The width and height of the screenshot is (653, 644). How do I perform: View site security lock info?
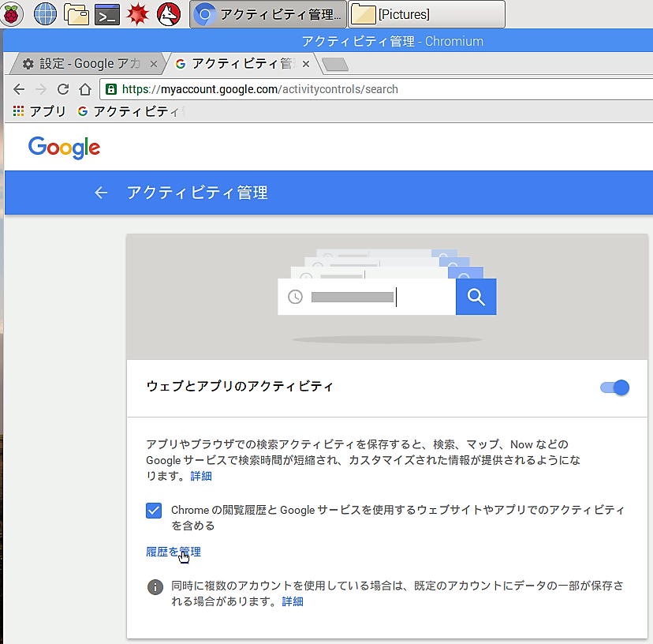coord(110,89)
